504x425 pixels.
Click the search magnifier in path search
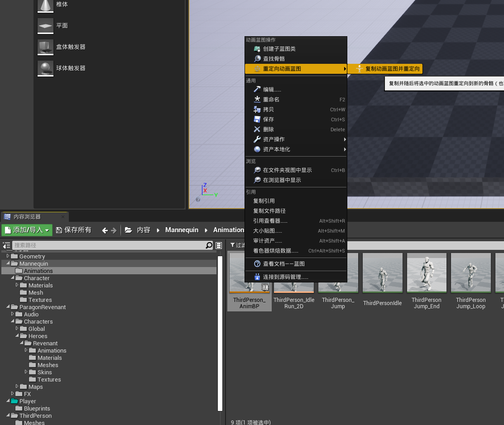coord(209,245)
